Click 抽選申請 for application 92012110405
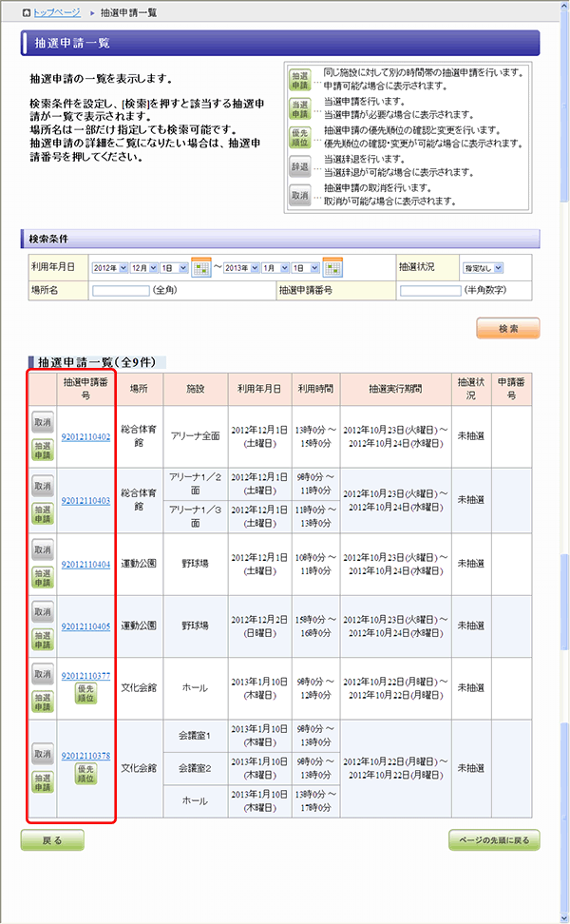The width and height of the screenshot is (570, 924). [x=43, y=640]
